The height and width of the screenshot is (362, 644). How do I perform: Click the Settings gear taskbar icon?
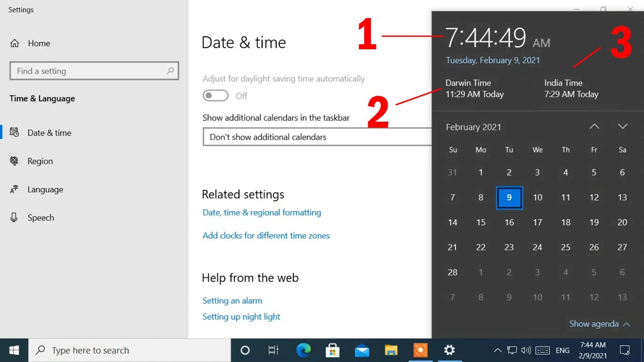pos(449,350)
